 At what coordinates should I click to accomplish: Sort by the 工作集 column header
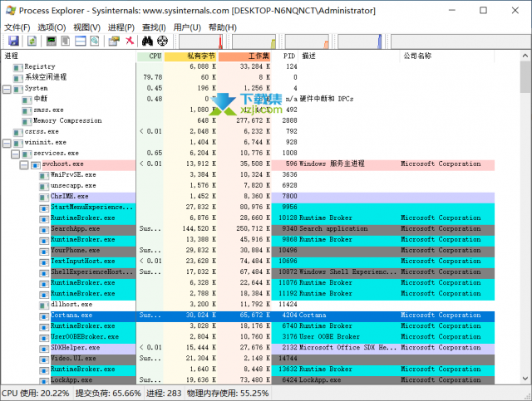tap(244, 56)
